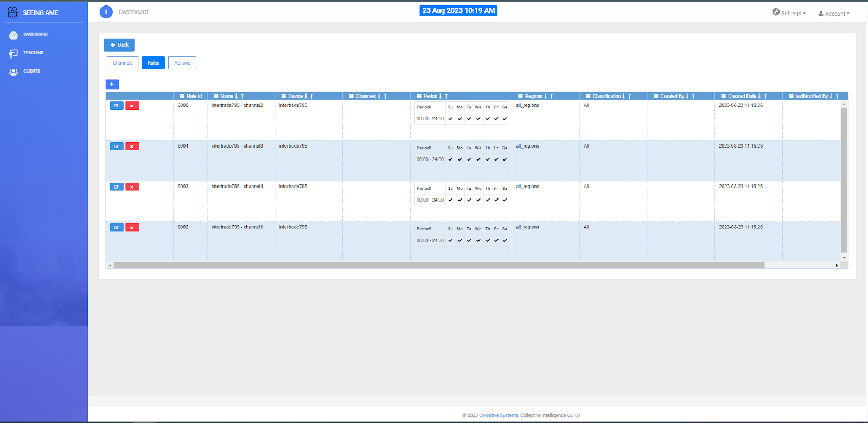Switch to the Channels tab
Image resolution: width=868 pixels, height=423 pixels.
(x=123, y=63)
